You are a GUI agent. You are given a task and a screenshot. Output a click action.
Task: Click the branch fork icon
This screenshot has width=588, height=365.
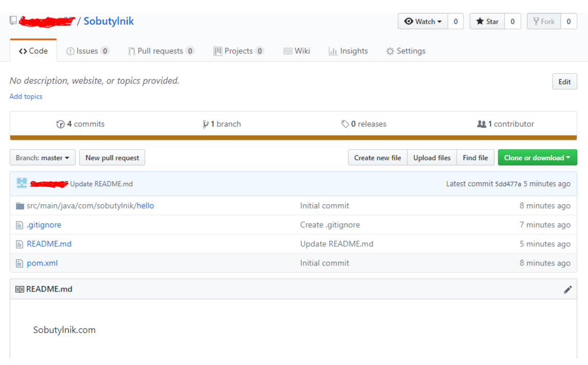click(x=206, y=124)
